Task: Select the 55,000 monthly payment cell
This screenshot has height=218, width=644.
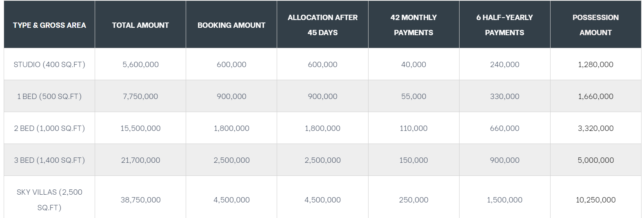Action: click(413, 96)
